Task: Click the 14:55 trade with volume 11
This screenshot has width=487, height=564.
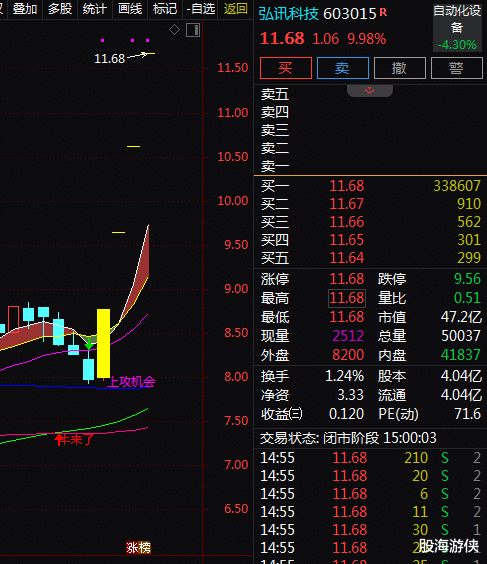Action: 370,512
